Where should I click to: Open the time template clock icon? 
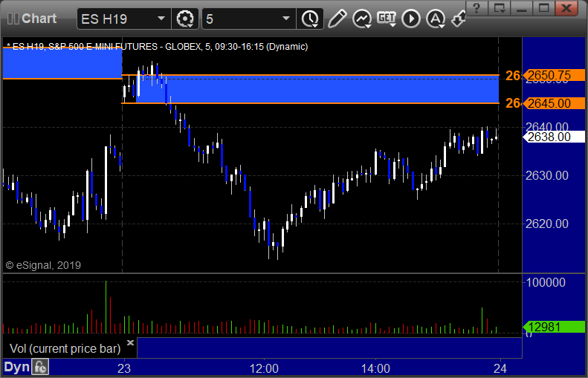[310, 19]
